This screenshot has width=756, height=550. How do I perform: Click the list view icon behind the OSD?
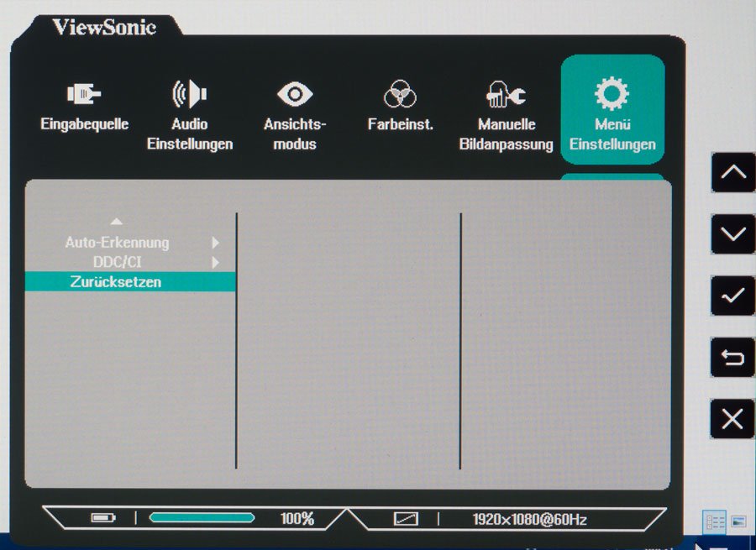click(715, 522)
